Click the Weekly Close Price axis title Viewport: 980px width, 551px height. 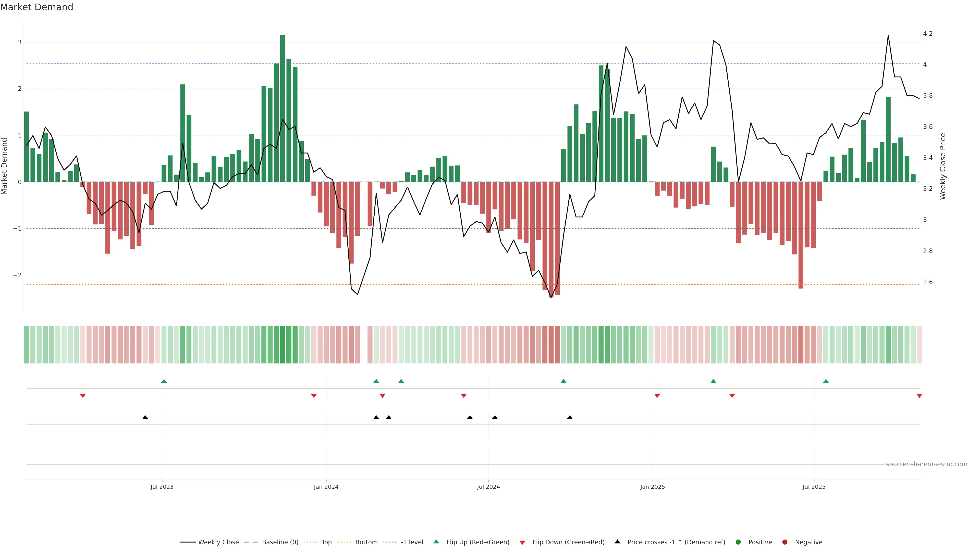point(943,166)
